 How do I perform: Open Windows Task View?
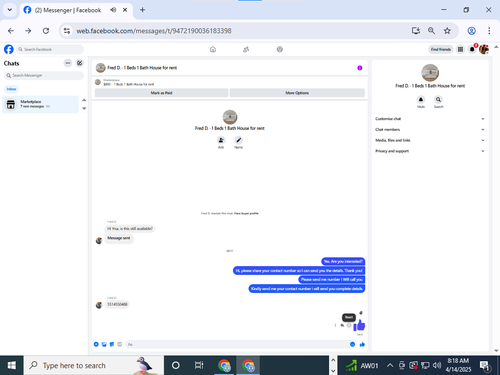(x=199, y=366)
